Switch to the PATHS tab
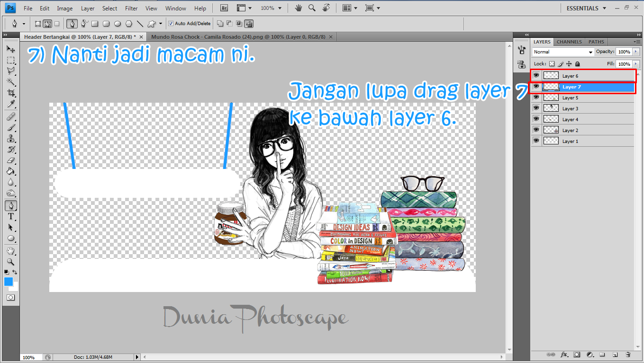Screen dimensions: 644x363 click(597, 42)
